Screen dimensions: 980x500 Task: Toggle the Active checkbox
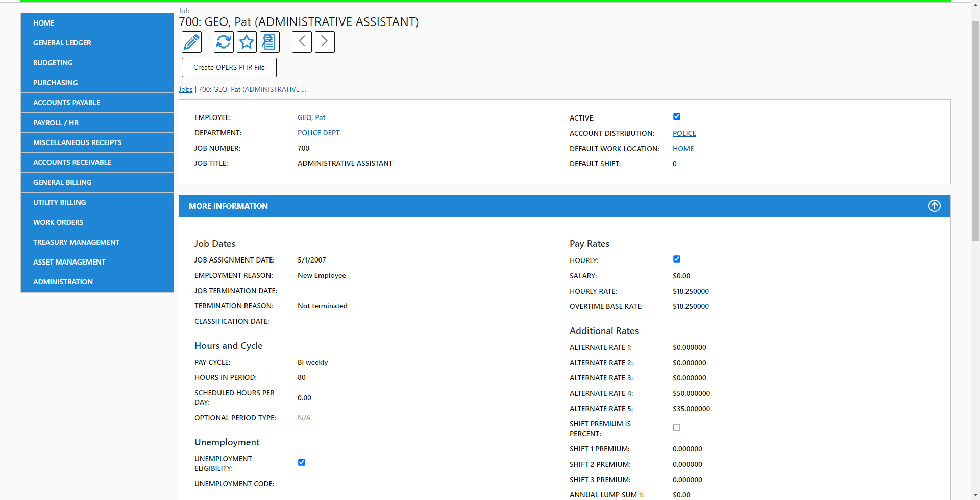(x=677, y=116)
